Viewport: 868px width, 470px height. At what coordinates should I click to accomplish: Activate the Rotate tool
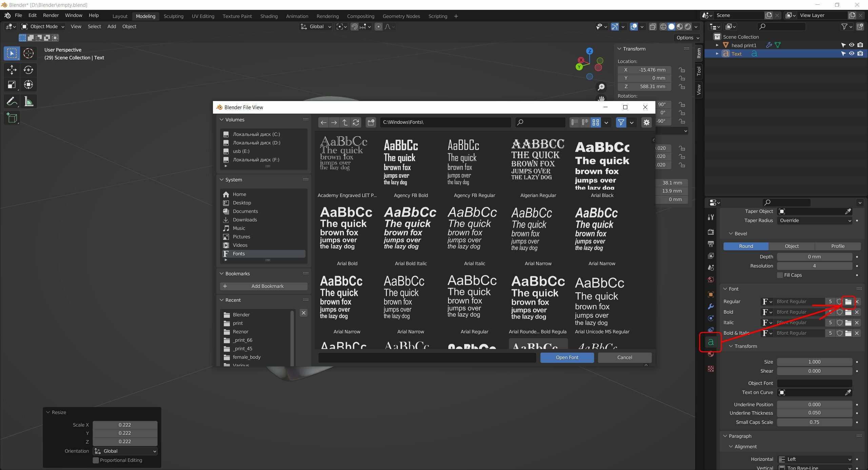pyautogui.click(x=28, y=70)
